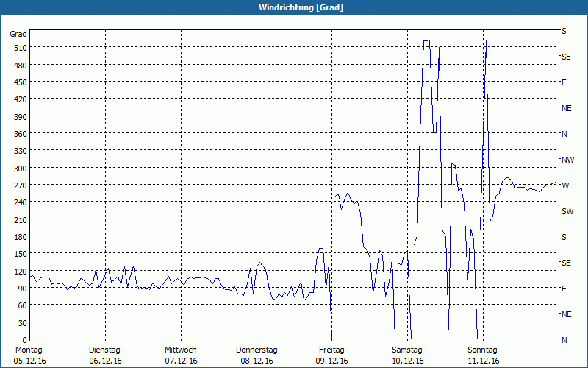The height and width of the screenshot is (368, 588).
Task: Click the SW compass label on right axis
Action: (567, 211)
